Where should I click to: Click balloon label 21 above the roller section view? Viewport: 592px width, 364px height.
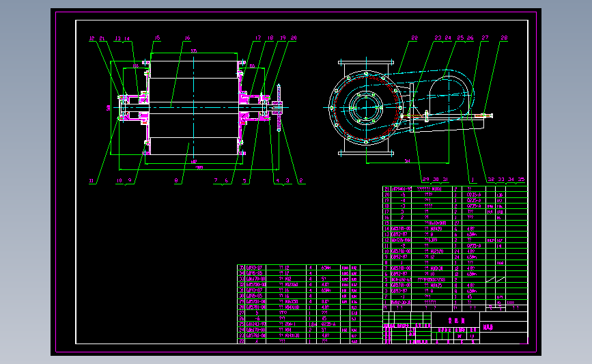pos(102,38)
